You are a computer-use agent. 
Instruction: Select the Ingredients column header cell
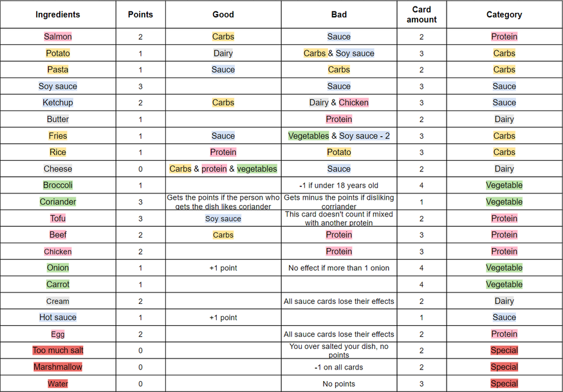pos(58,14)
